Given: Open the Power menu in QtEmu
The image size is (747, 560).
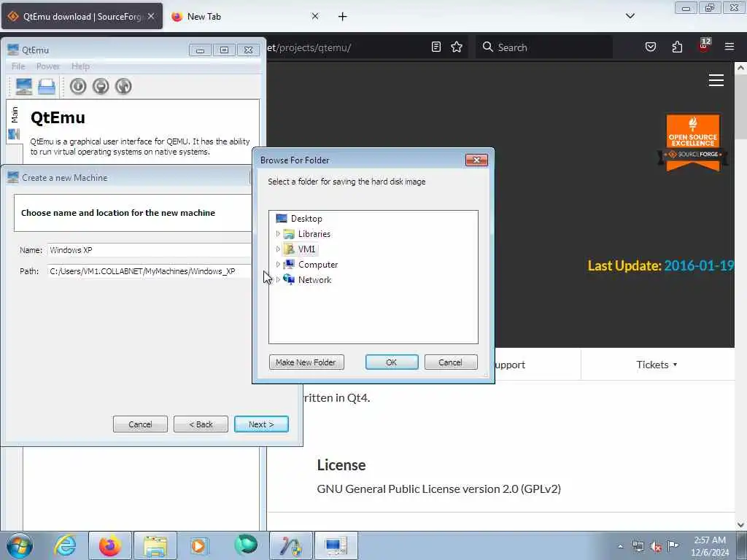Looking at the screenshot, I should click(47, 66).
